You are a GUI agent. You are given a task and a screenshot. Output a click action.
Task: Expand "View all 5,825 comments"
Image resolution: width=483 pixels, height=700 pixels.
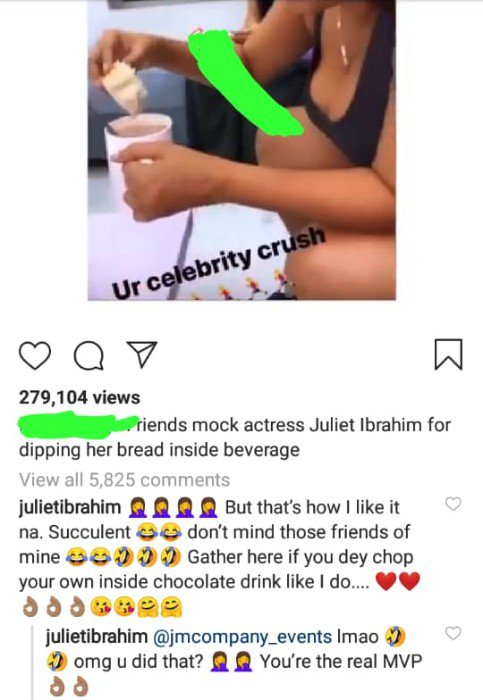click(x=125, y=480)
